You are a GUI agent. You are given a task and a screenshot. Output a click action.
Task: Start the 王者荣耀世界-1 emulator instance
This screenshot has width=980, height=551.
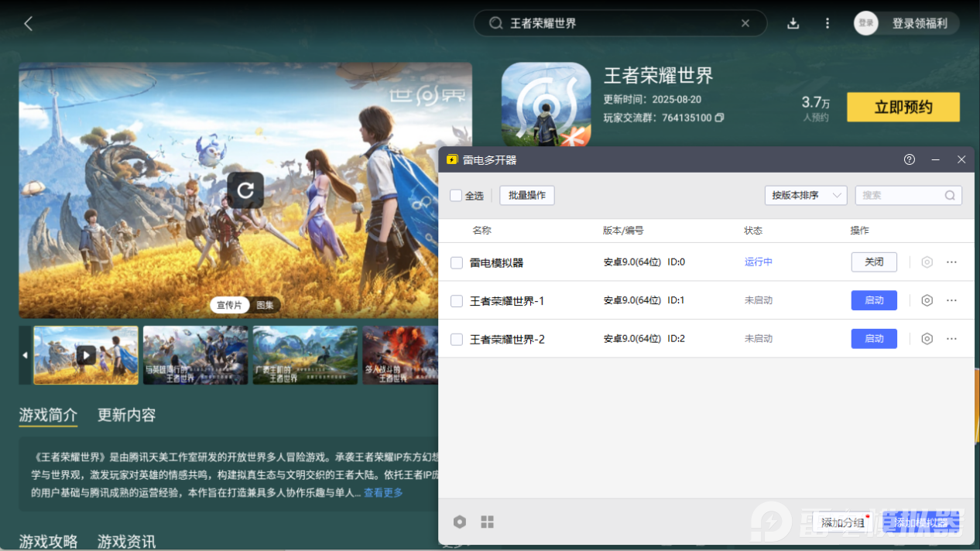874,300
